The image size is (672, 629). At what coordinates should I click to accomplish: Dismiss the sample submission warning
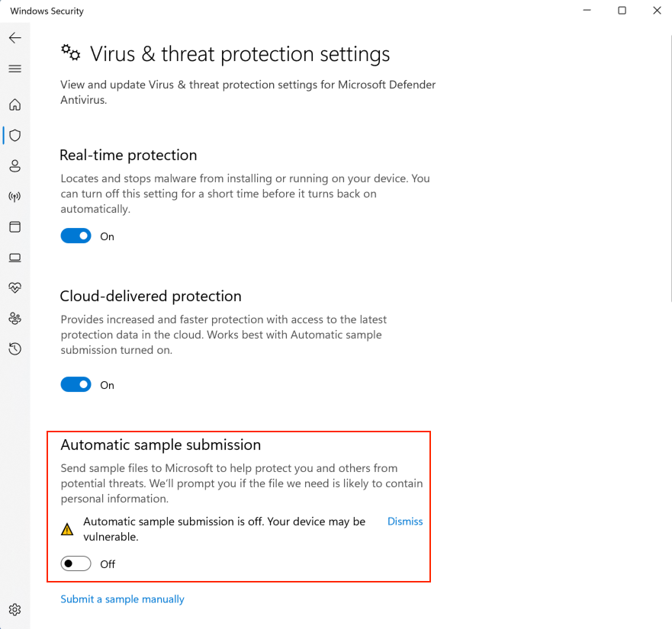[x=405, y=521]
